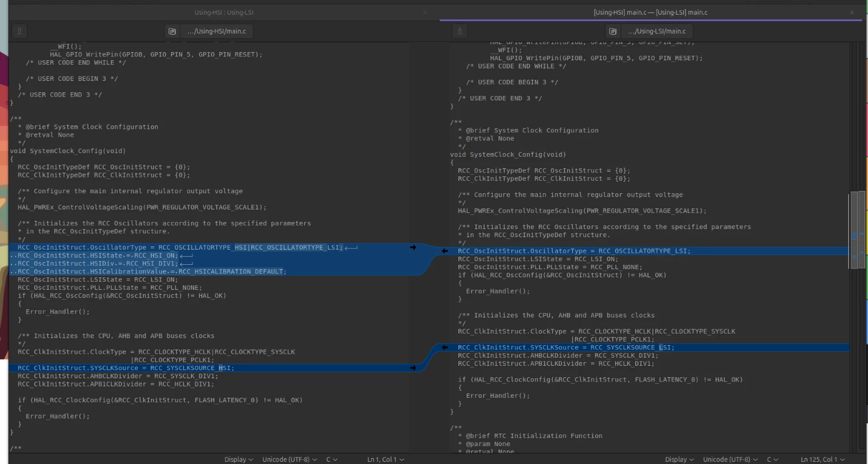The height and width of the screenshot is (464, 868).
Task: Click the diff overview map on right edge
Action: [858, 247]
